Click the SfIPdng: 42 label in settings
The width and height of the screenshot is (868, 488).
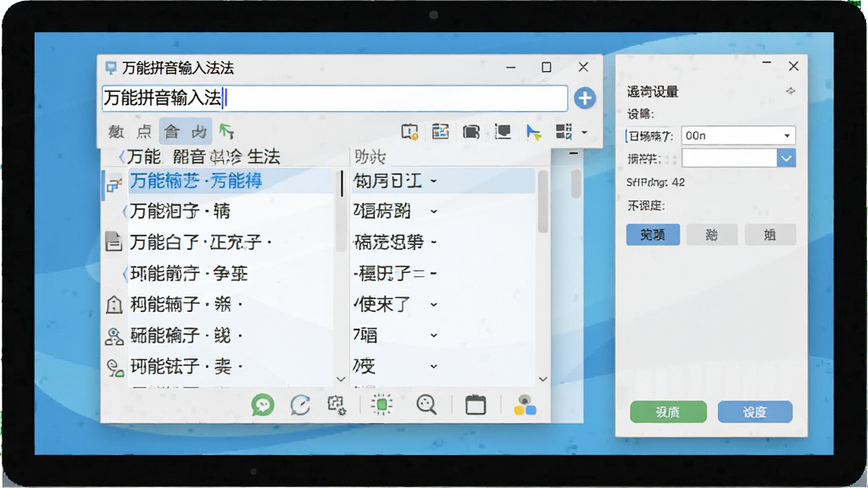[655, 182]
